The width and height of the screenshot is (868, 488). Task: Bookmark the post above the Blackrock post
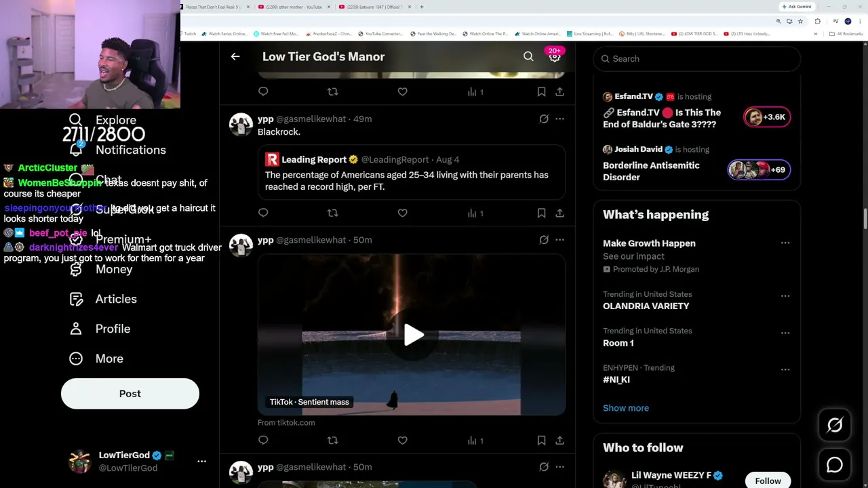click(x=541, y=91)
